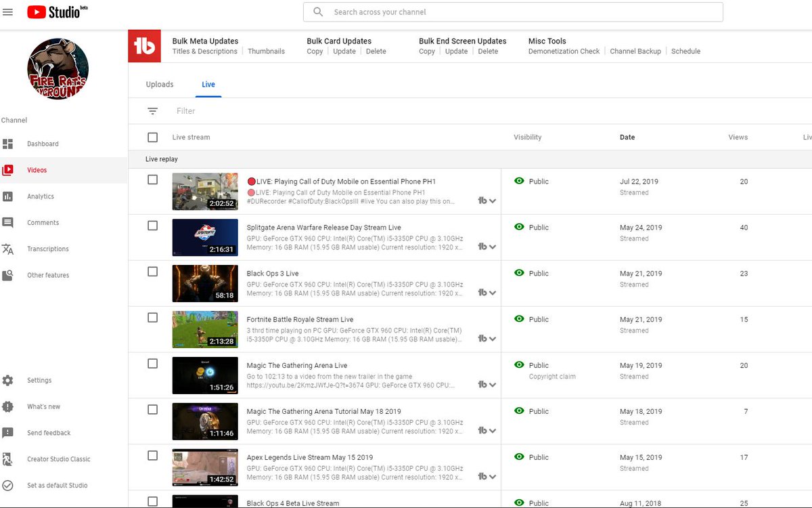
Task: Click the Videos sidebar icon
Action: (x=7, y=170)
